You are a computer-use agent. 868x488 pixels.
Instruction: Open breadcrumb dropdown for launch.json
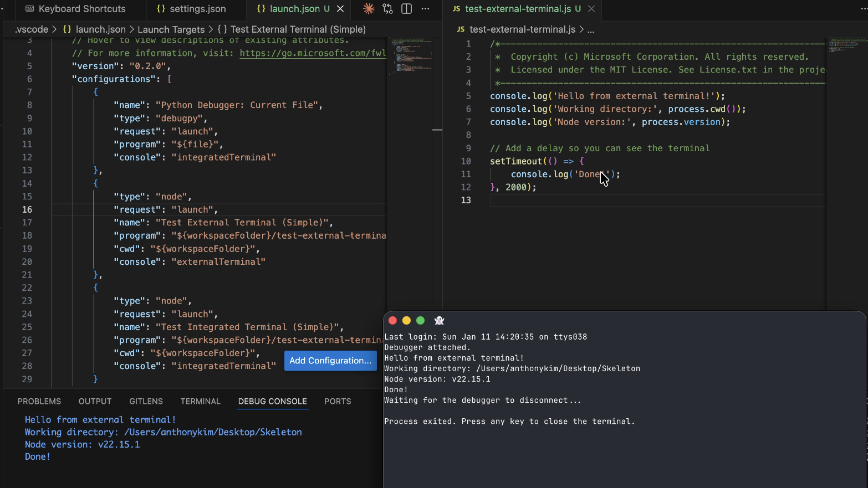click(x=100, y=29)
